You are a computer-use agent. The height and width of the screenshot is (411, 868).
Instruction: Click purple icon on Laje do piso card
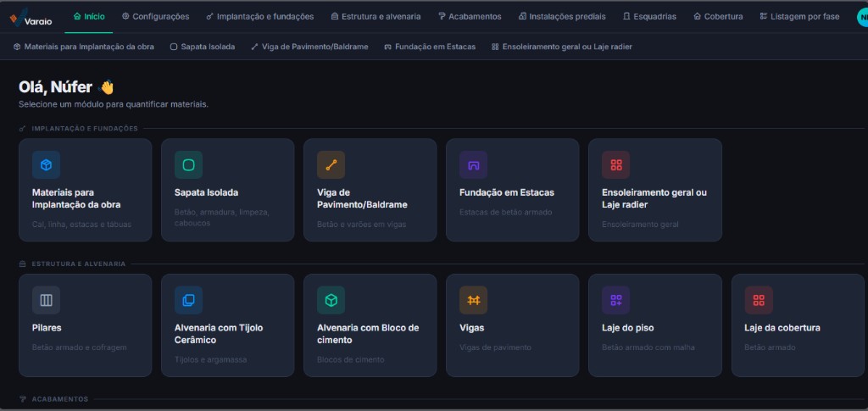pos(615,300)
